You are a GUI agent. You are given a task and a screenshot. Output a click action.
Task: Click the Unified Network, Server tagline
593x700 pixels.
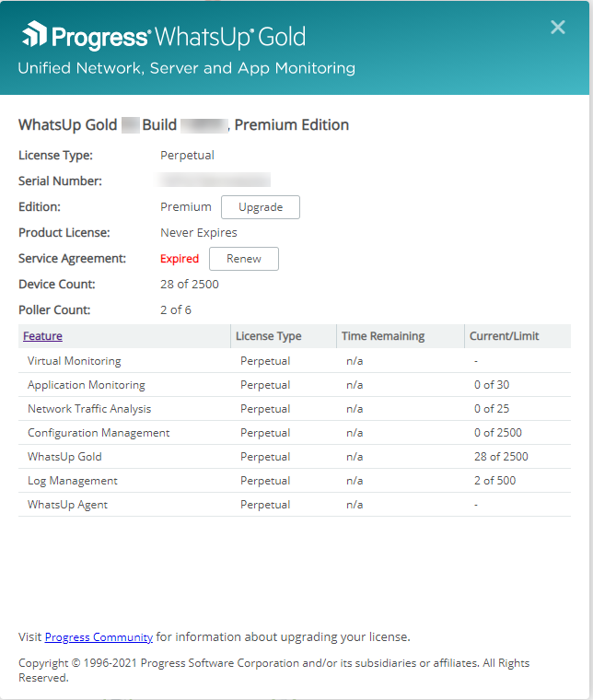(187, 68)
